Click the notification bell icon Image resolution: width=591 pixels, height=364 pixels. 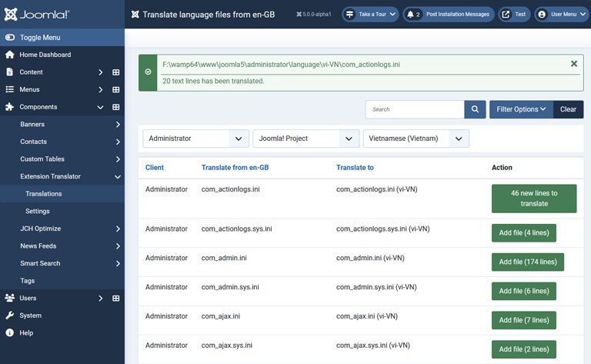[x=410, y=15]
